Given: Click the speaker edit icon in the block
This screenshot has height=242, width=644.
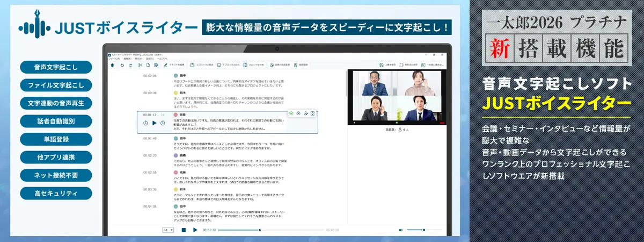Looking at the screenshot, I should click(306, 113).
